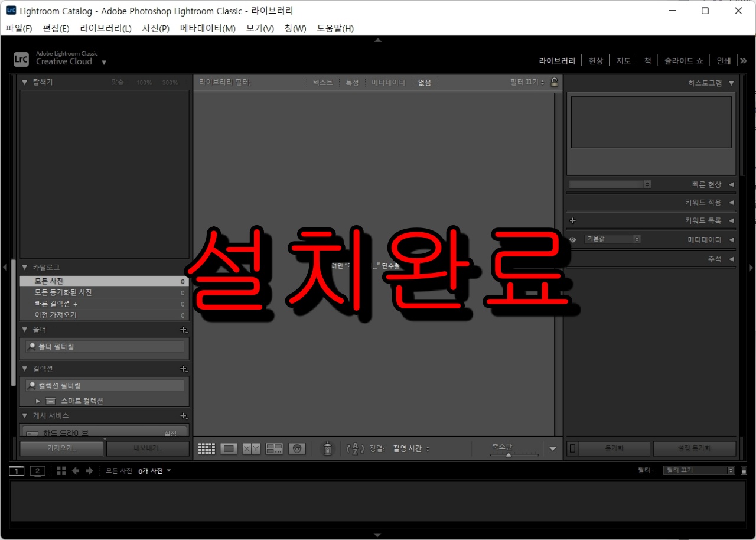Viewport: 756px width, 540px height.
Task: Switch to Loupe view
Action: [x=228, y=448]
